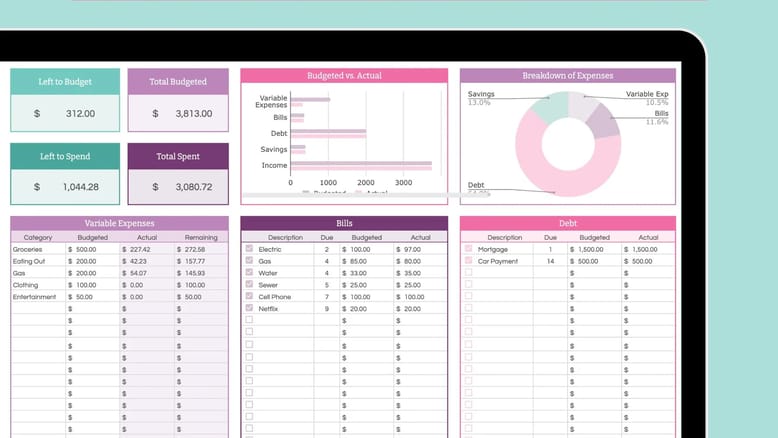This screenshot has width=778, height=438.
Task: Toggle the Cell Phone bill checkbox
Action: 249,297
